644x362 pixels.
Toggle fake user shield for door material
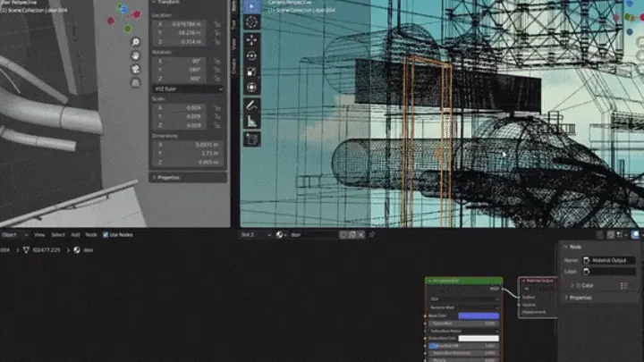[343, 235]
